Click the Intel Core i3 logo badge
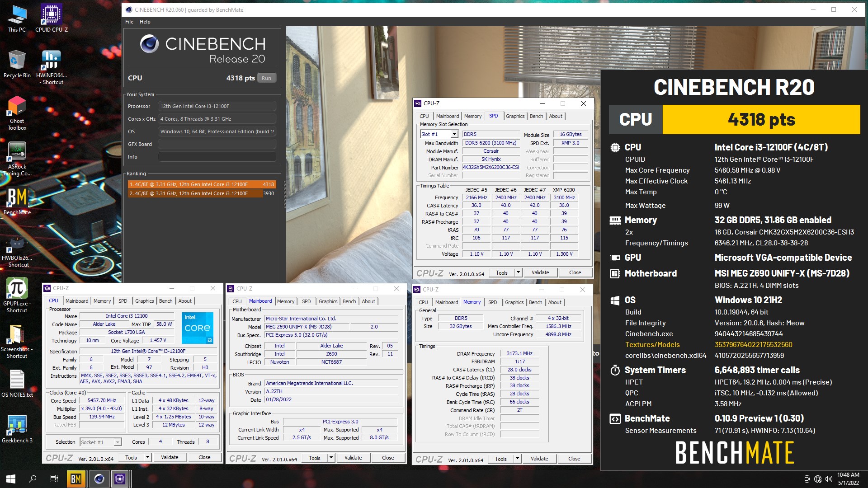This screenshot has height=488, width=868. pyautogui.click(x=198, y=328)
